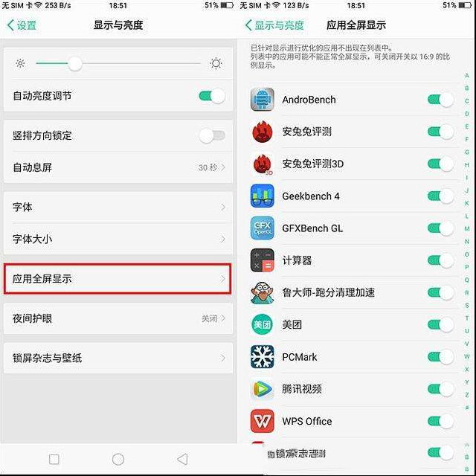Enable 竖排方向锁定 orientation lock switch
Viewport: 476px width, 476px height.
coord(212,135)
